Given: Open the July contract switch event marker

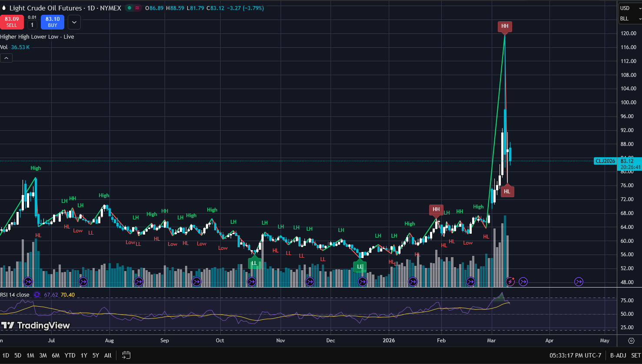Looking at the screenshot, I should (x=83, y=282).
